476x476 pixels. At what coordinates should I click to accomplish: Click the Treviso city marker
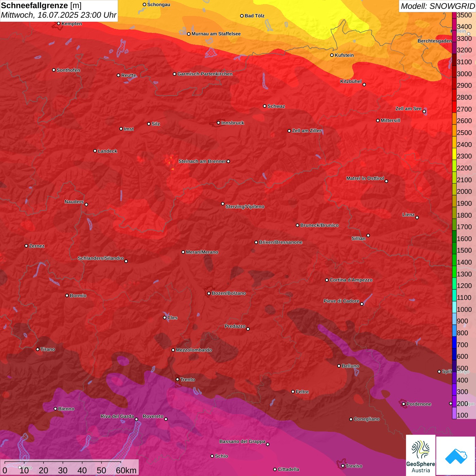pos(343,466)
